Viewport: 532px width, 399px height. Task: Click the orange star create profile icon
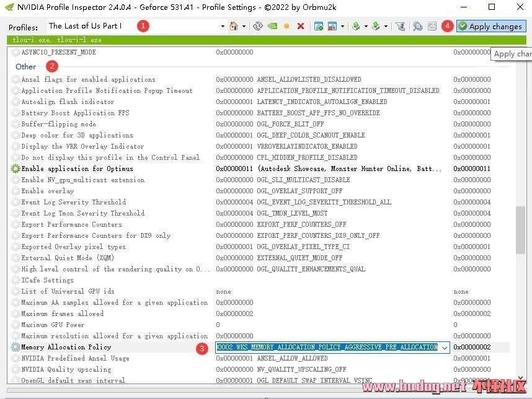(x=286, y=27)
